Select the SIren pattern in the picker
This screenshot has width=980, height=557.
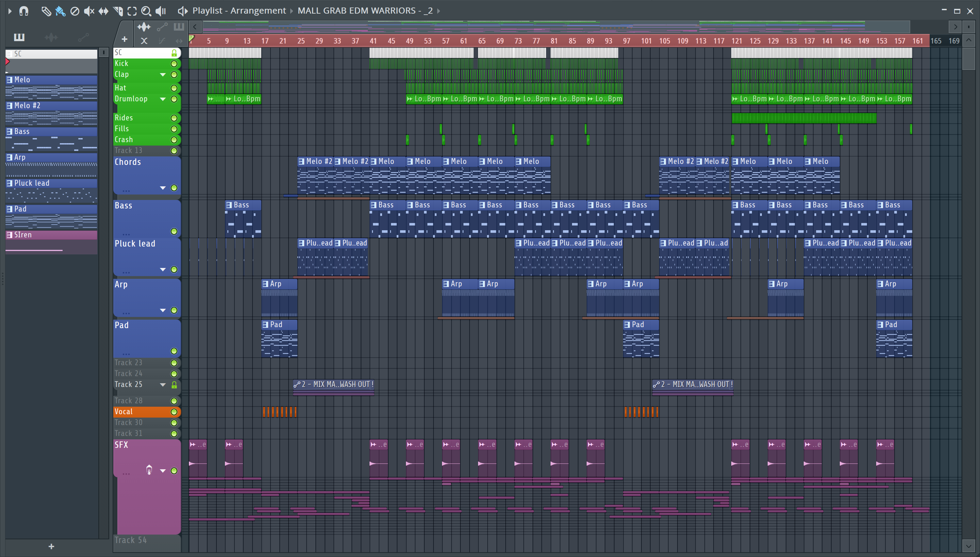coord(51,242)
